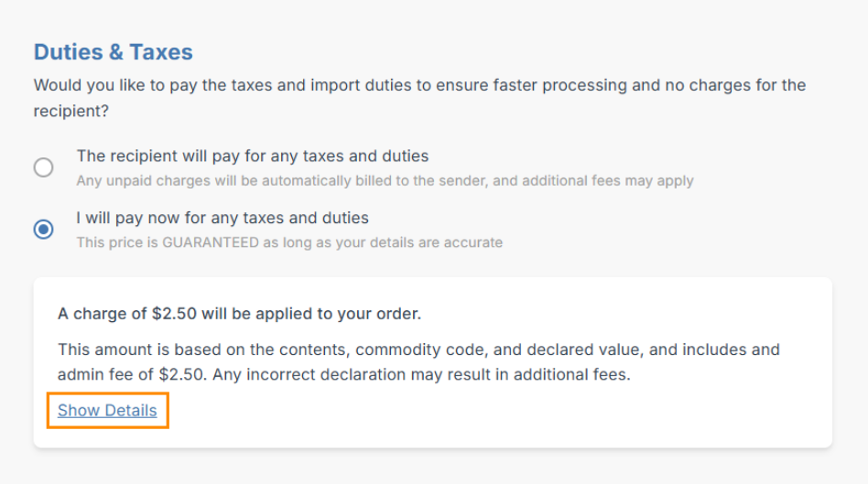Click the bold 'A charge of $2.50' line
The height and width of the screenshot is (484, 868).
(239, 314)
